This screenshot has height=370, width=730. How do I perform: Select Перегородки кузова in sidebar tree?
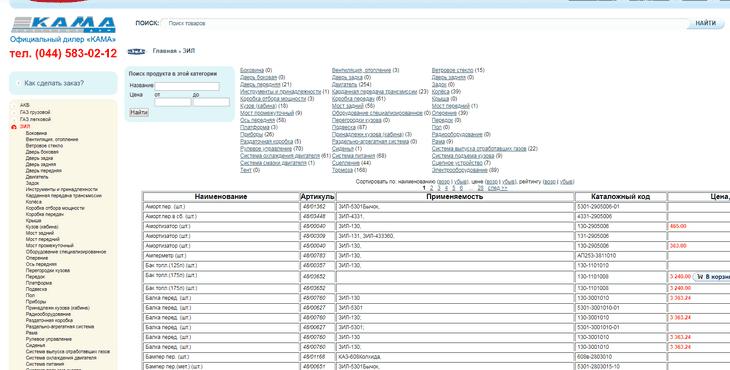48,270
